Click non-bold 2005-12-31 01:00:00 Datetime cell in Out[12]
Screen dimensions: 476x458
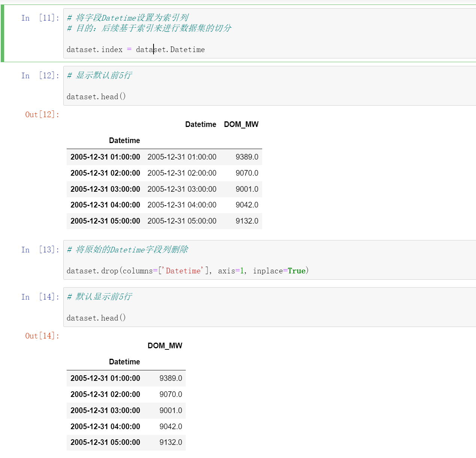pyautogui.click(x=182, y=157)
